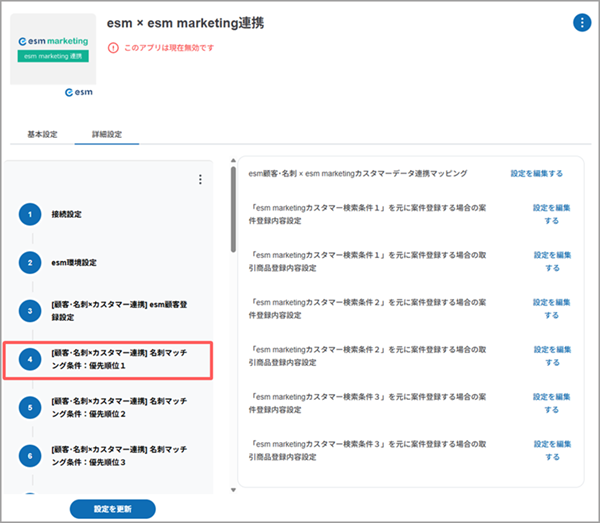Screen dimensions: 600x523
Task: Click step 1 circle icon for 接続設定
Action: pos(30,214)
